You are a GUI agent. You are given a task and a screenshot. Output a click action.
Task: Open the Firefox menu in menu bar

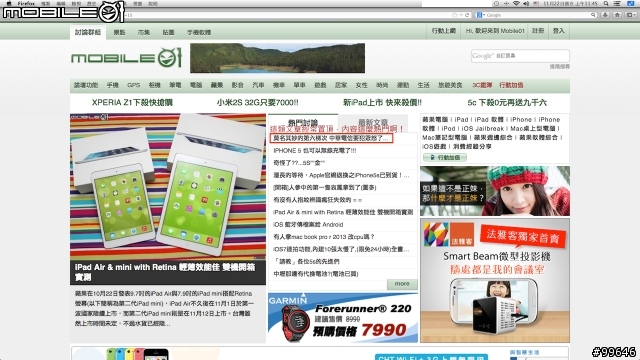26,3
